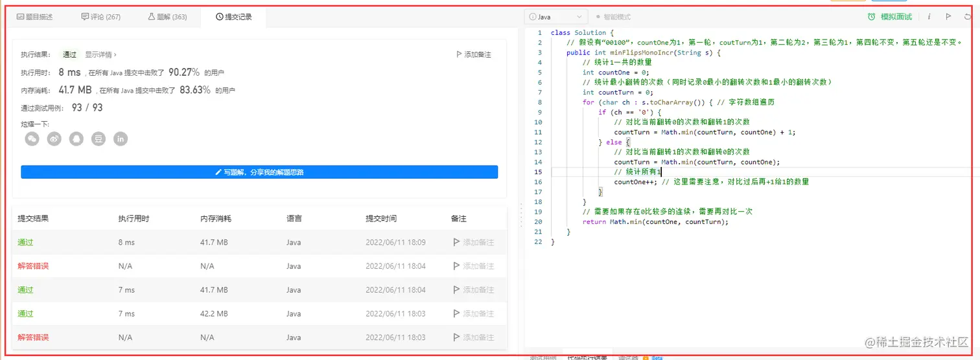This screenshot has width=980, height=360.
Task: Open the 解答错误 submission from 18:04
Action: (33, 266)
